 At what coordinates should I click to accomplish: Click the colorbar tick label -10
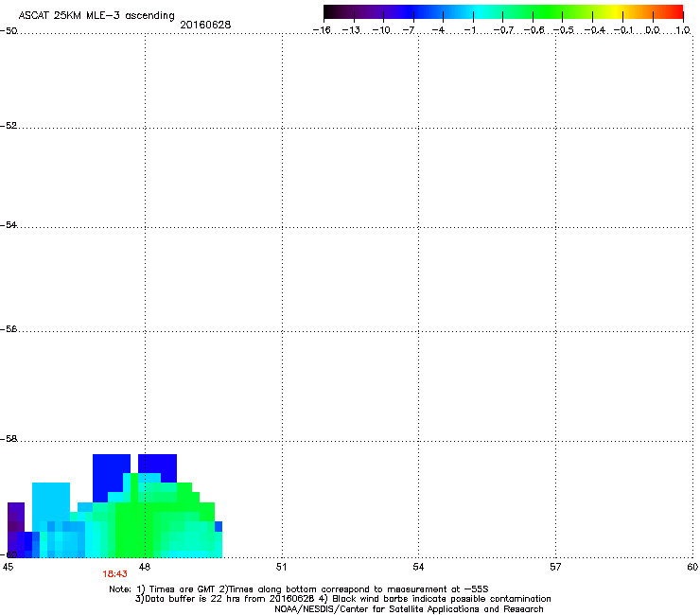(x=381, y=30)
